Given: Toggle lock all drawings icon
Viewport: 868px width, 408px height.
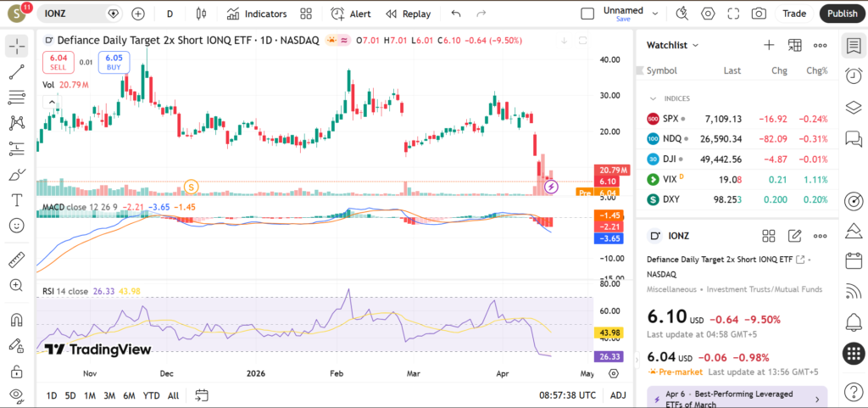Looking at the screenshot, I should [16, 371].
